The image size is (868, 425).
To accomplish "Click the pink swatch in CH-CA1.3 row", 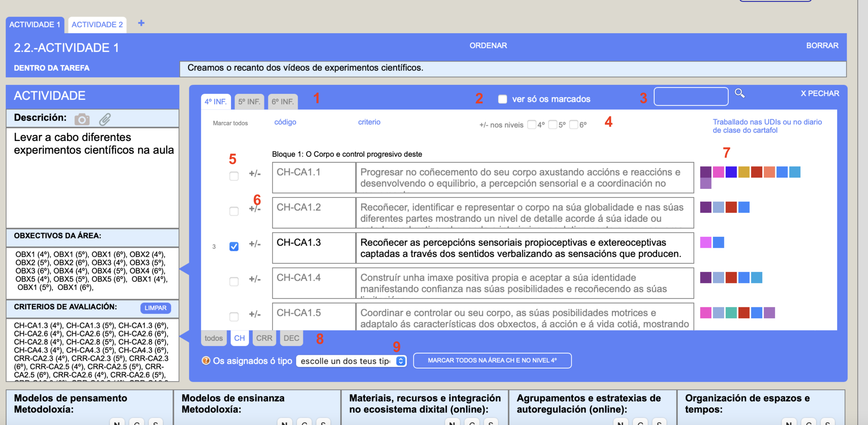I will [706, 242].
